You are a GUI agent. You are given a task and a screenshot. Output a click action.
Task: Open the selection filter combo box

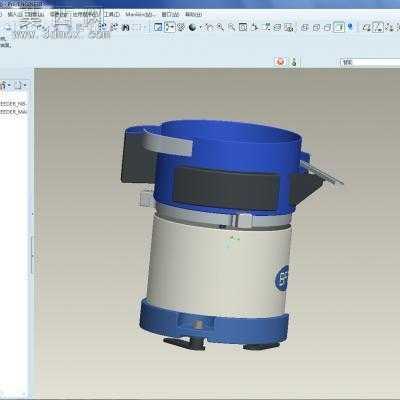pos(370,62)
